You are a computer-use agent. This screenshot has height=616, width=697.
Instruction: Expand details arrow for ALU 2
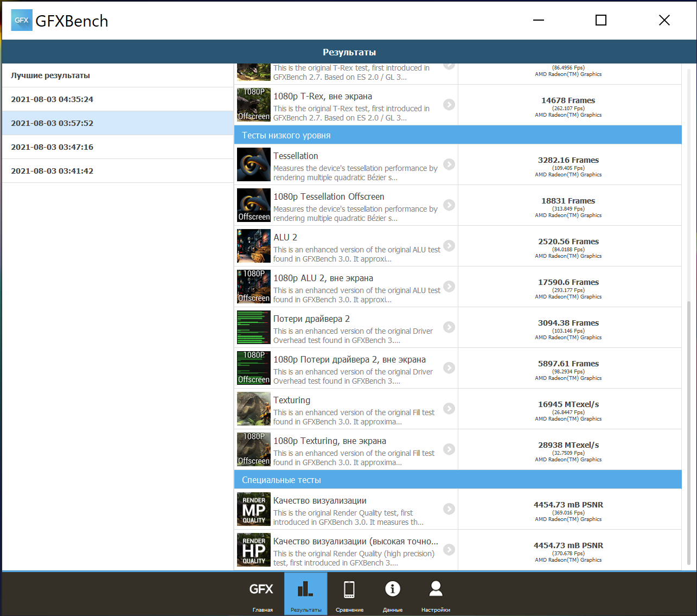tap(449, 245)
